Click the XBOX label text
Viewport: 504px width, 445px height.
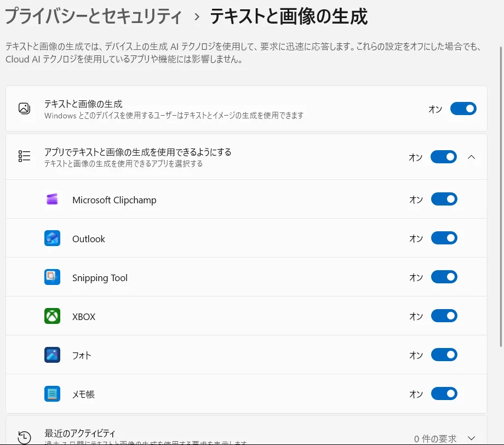coord(84,317)
